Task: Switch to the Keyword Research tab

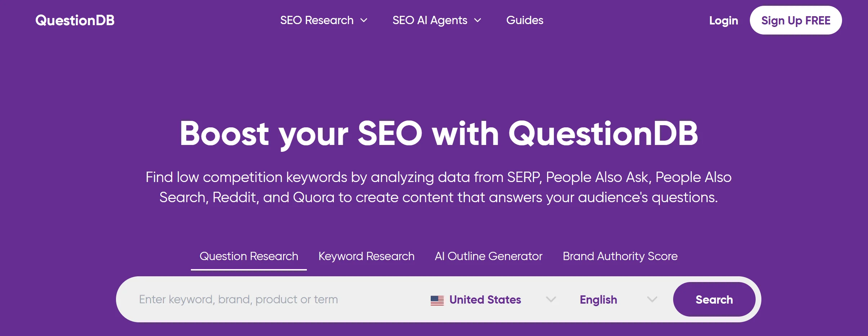Action: [366, 256]
